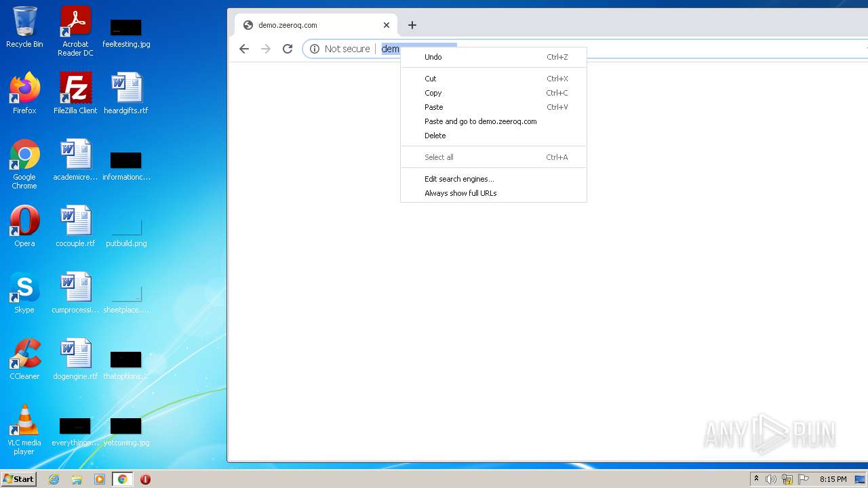
Task: Click the 8:15 PM taskbar clock
Action: 833,479
